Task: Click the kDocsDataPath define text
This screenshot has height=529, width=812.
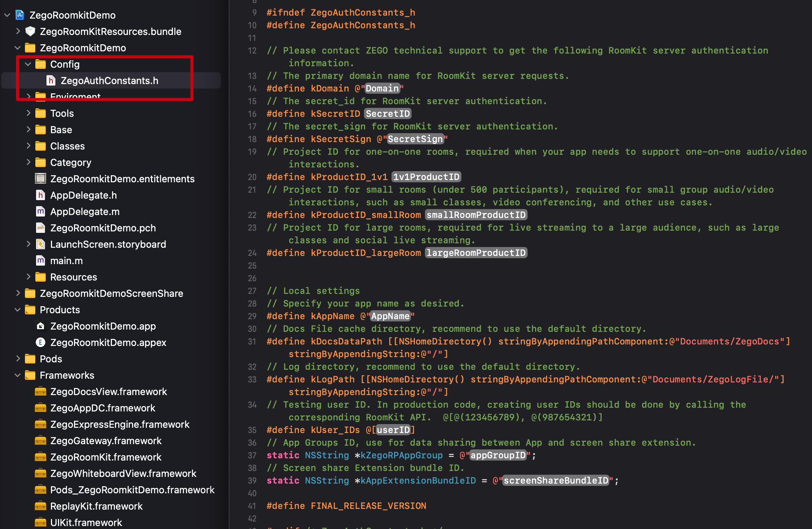Action: [346, 342]
